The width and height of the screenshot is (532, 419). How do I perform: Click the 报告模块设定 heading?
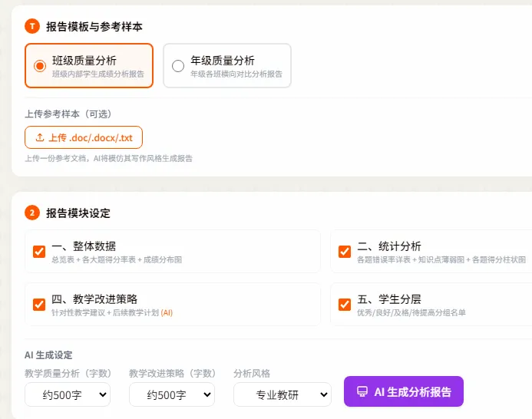click(78, 213)
